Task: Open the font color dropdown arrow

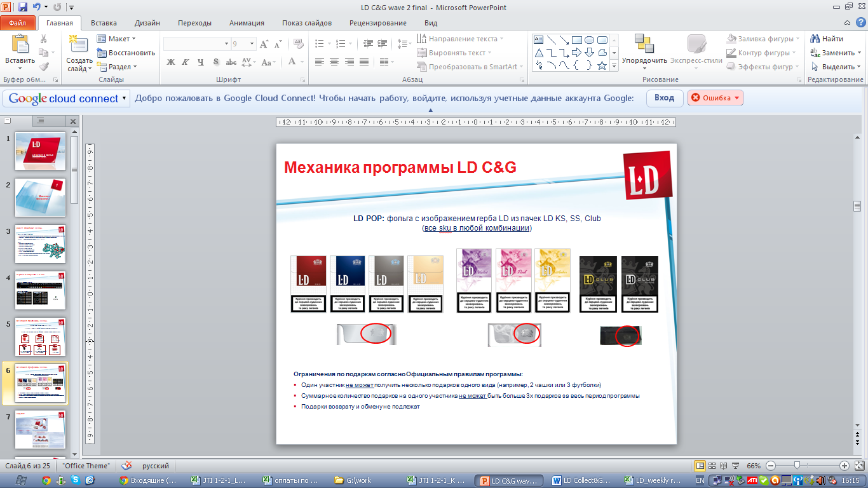Action: click(x=302, y=62)
